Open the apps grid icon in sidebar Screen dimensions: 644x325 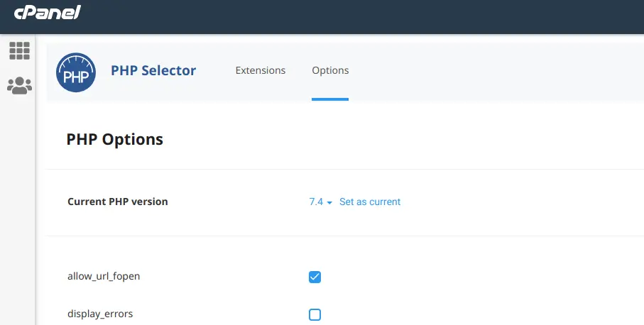[19, 51]
